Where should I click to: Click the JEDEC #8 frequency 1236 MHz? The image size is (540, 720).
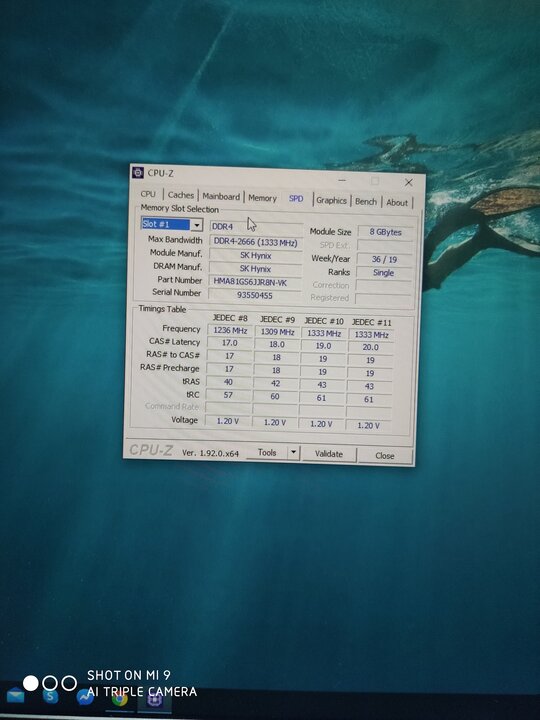(x=230, y=331)
